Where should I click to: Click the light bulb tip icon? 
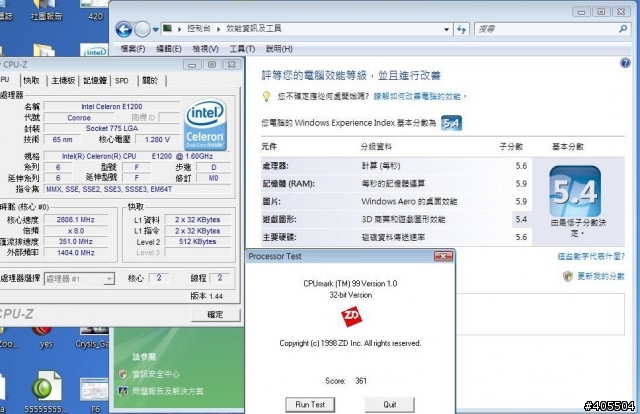pyautogui.click(x=267, y=96)
